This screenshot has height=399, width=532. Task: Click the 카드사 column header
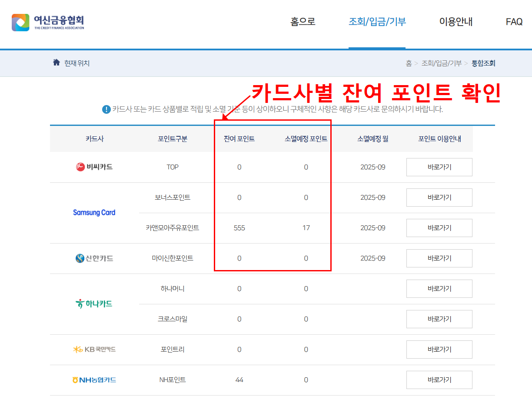(x=94, y=139)
